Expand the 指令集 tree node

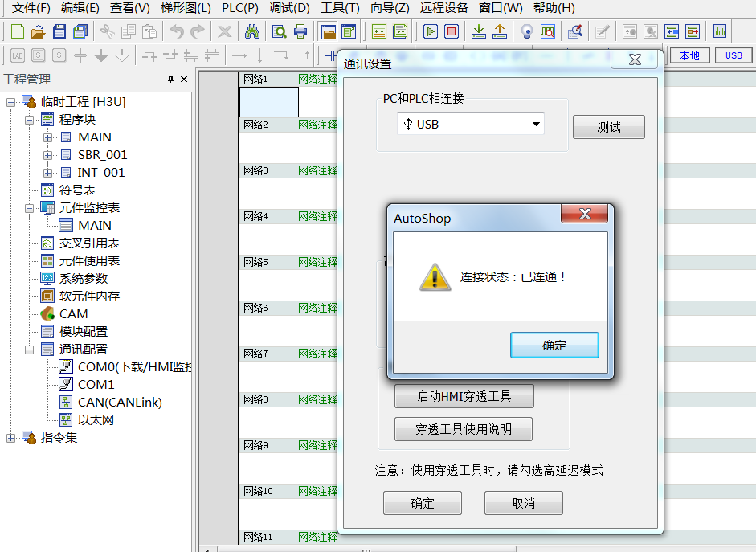tap(11, 438)
